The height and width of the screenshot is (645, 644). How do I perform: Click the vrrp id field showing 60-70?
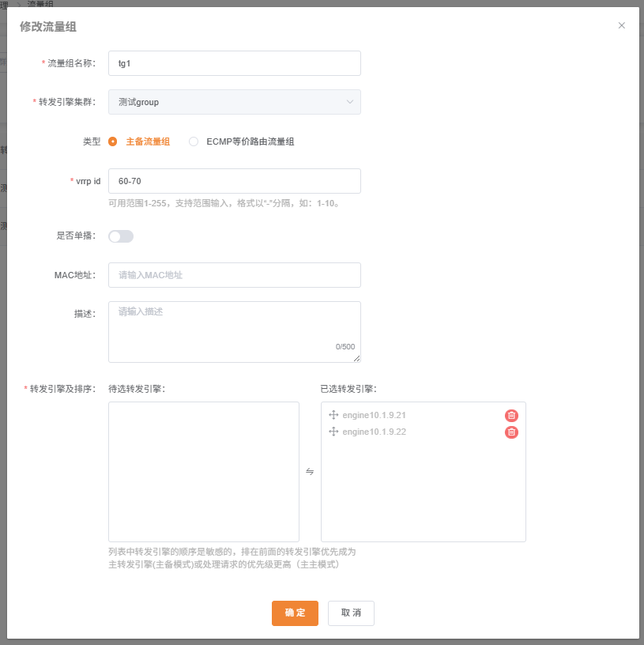234,181
